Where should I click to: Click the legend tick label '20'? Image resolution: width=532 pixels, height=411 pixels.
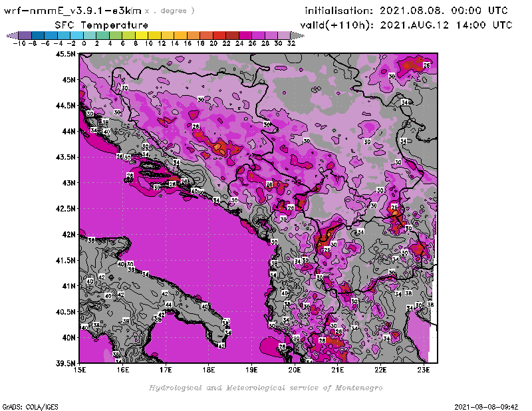pos(213,43)
